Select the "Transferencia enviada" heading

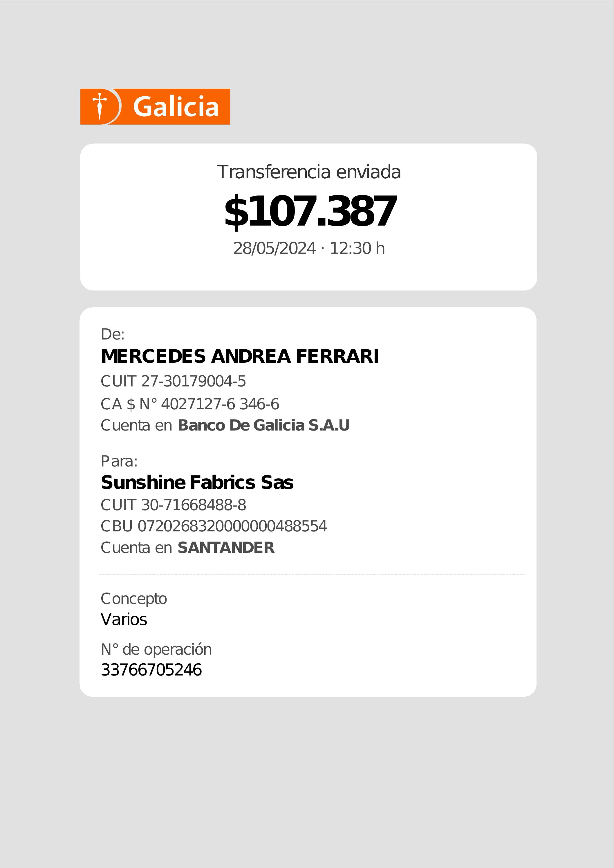point(308,172)
